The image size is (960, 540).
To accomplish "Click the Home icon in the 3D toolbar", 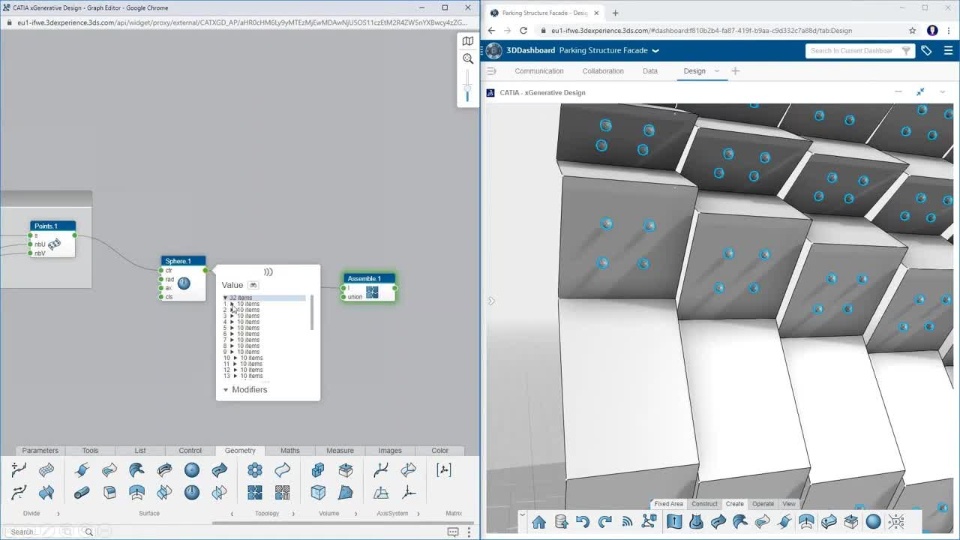I will click(539, 522).
